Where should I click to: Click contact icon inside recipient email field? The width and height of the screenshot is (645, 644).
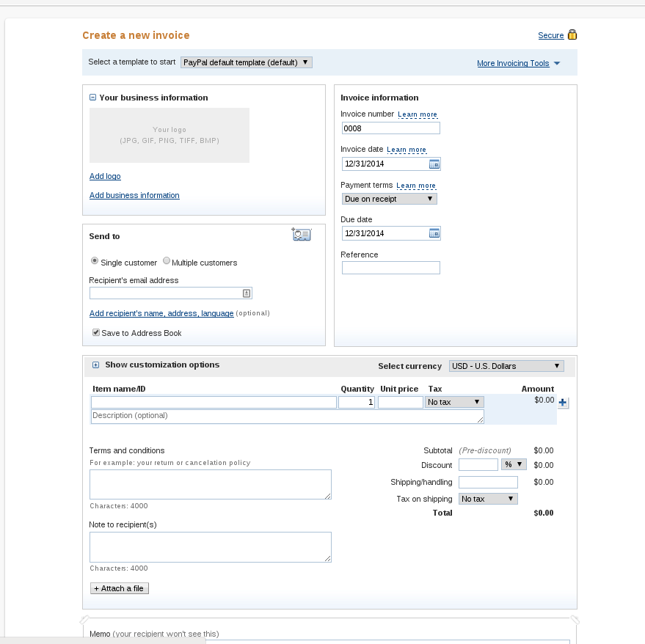tap(247, 293)
